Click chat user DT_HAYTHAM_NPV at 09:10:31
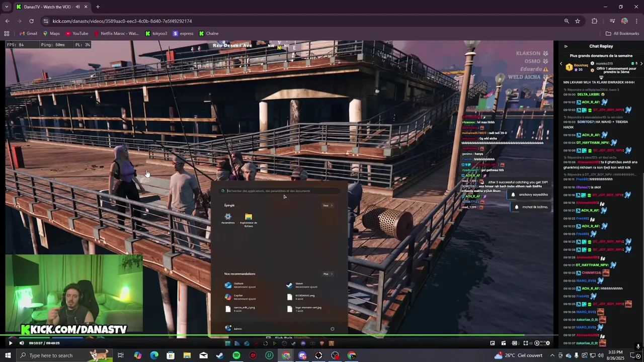The width and height of the screenshot is (644, 362). pyautogui.click(x=592, y=265)
